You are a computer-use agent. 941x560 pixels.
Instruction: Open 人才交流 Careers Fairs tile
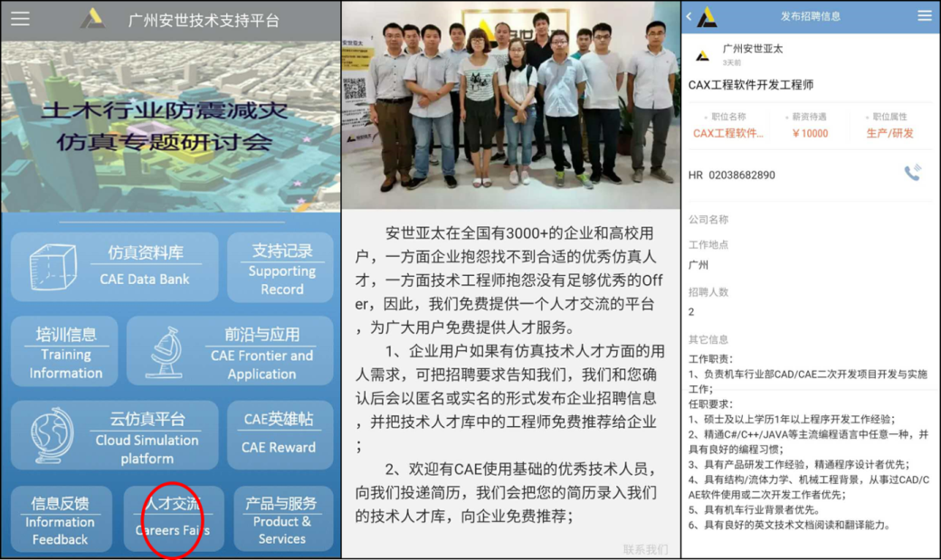click(174, 519)
